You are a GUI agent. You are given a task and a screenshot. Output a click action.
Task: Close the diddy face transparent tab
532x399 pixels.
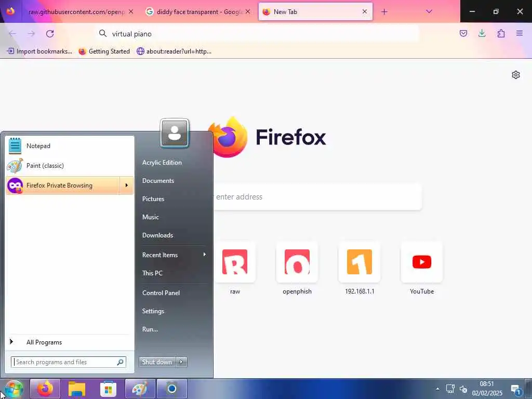click(248, 11)
